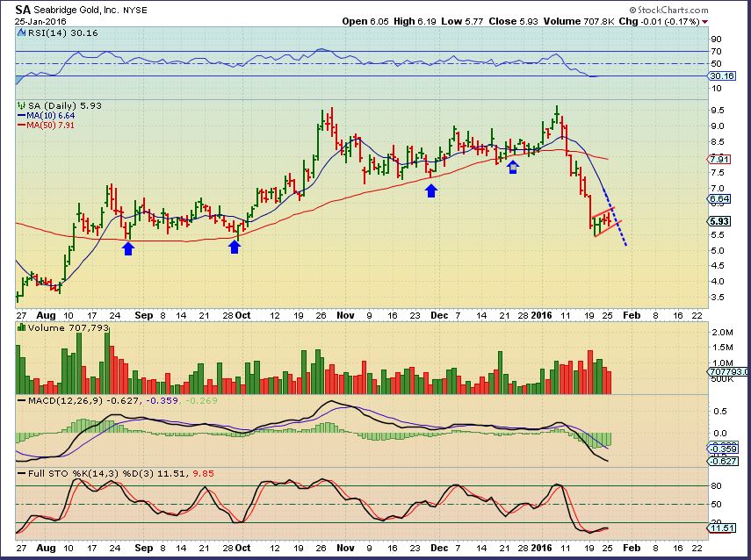This screenshot has width=751, height=560.
Task: Click the SA ticker symbol in the title
Action: pos(23,10)
